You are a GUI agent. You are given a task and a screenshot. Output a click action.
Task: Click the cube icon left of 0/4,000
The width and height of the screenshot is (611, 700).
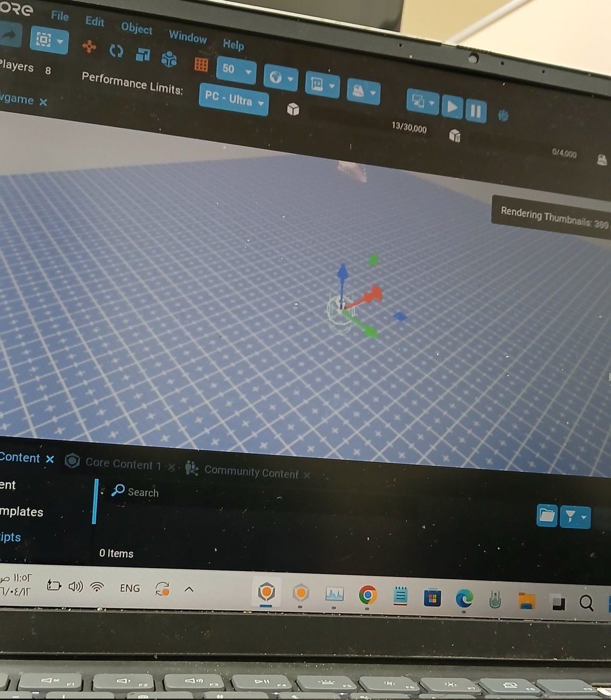coord(455,136)
